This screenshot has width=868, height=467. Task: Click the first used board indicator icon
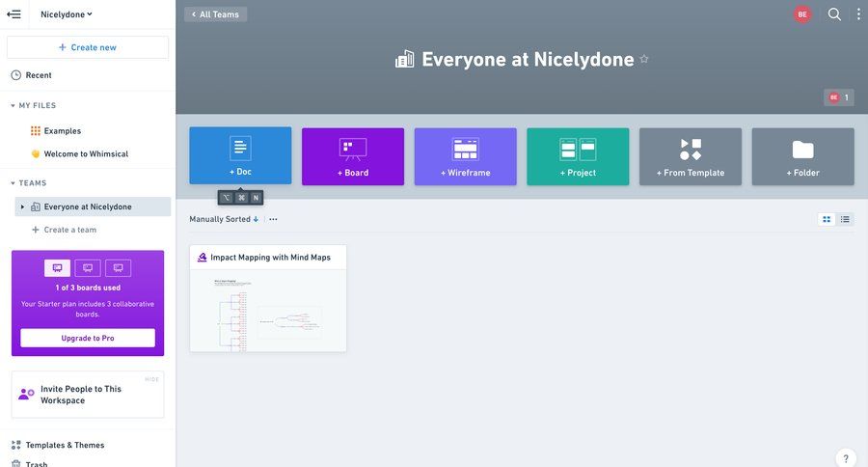click(57, 268)
